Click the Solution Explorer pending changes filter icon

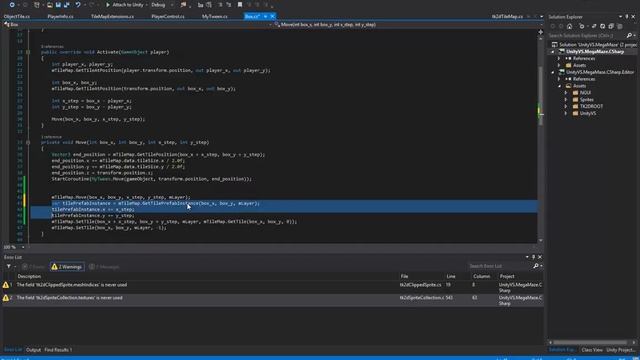pos(582,26)
